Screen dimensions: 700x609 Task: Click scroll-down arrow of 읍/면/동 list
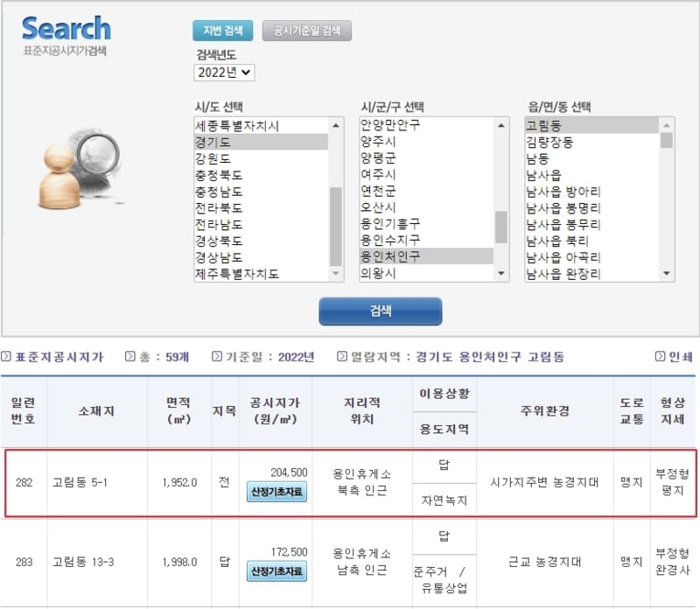click(x=667, y=273)
